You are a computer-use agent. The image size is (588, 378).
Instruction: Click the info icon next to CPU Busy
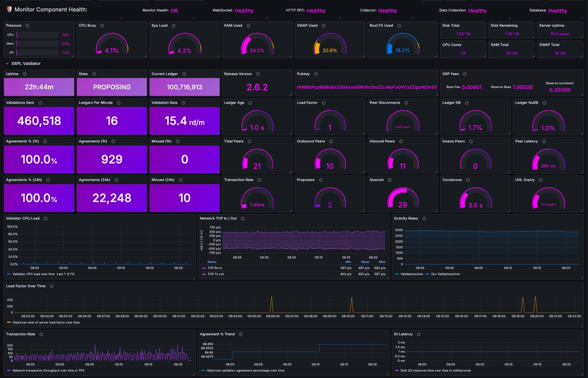click(101, 25)
